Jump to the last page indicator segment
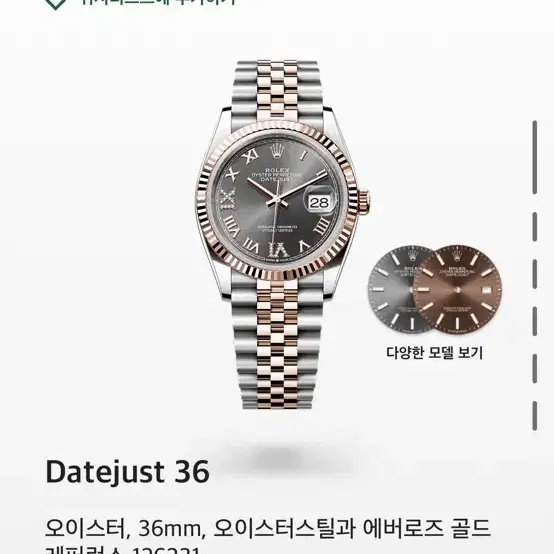This screenshot has height=554, width=554. [535, 416]
